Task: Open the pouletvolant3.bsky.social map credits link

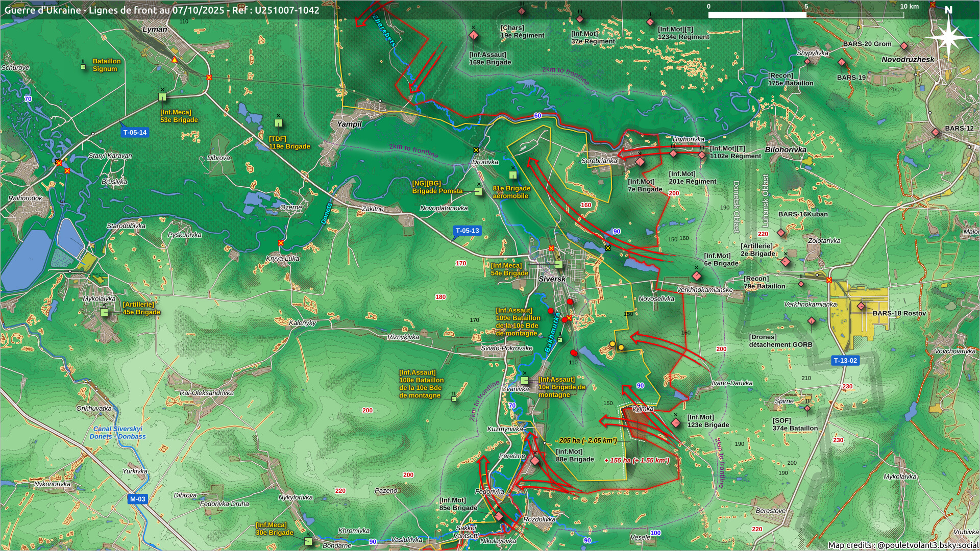Action: tap(927, 545)
